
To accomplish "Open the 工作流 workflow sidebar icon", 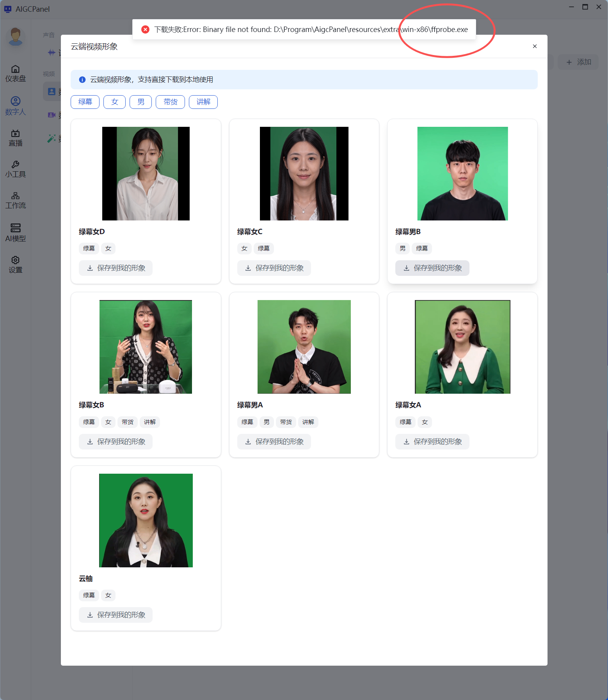I will (15, 201).
